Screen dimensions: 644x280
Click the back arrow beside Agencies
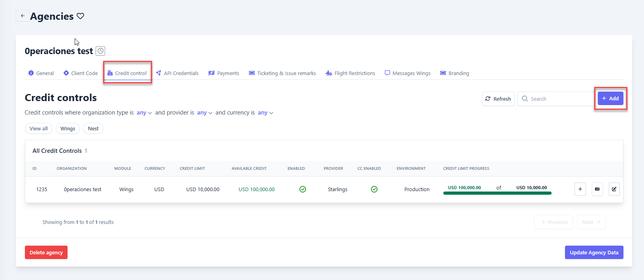[23, 16]
